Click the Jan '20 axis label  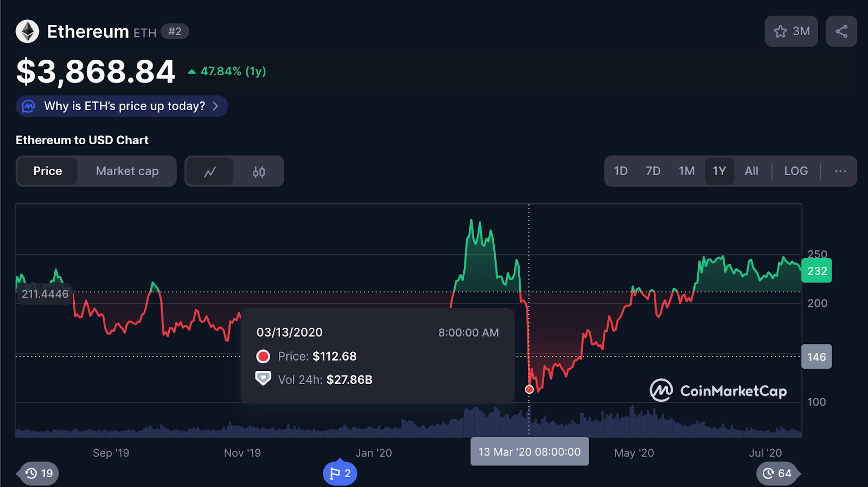coord(374,453)
